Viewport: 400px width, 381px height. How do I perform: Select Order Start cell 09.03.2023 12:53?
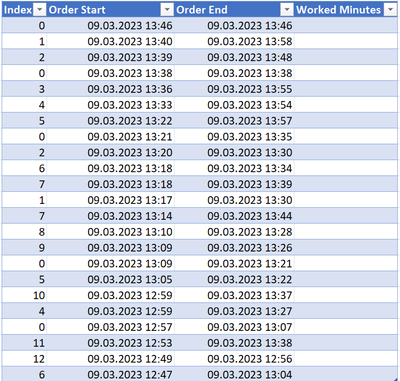click(110, 343)
